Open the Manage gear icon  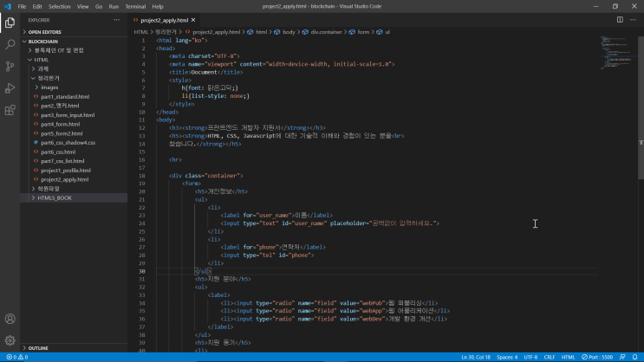[x=10, y=340]
